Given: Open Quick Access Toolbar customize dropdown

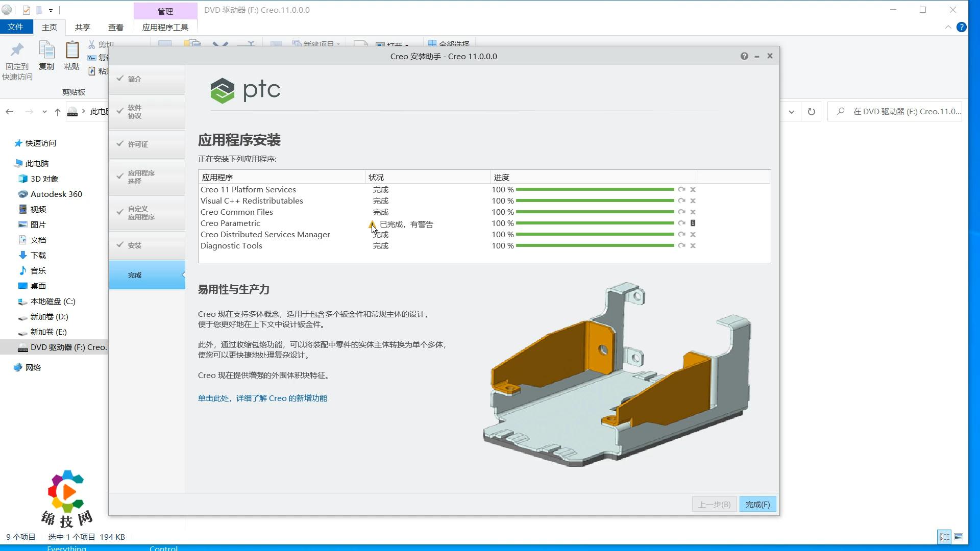Looking at the screenshot, I should (x=51, y=10).
